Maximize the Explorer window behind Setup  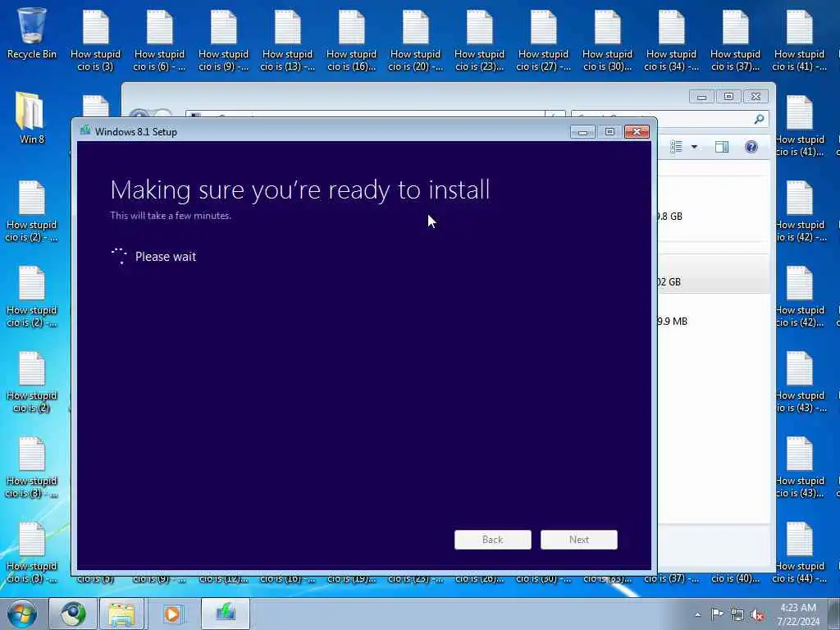coord(728,97)
